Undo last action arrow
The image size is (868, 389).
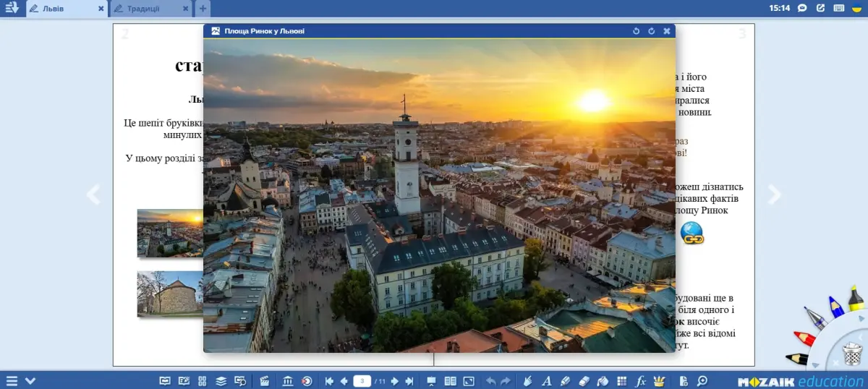point(491,380)
